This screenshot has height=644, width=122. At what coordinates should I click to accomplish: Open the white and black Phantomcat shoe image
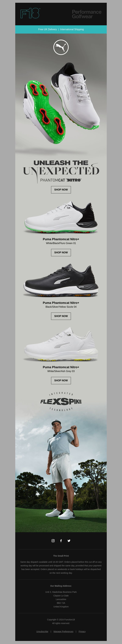pos(61,217)
